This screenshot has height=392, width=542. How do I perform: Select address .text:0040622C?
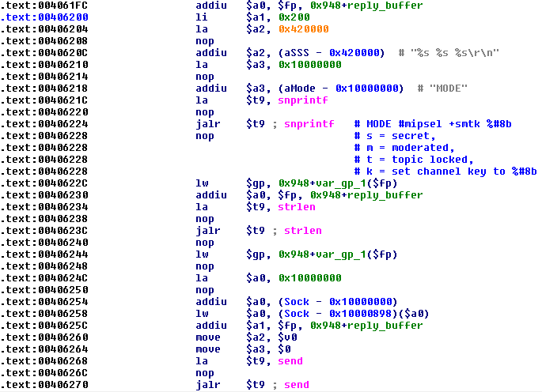point(44,183)
